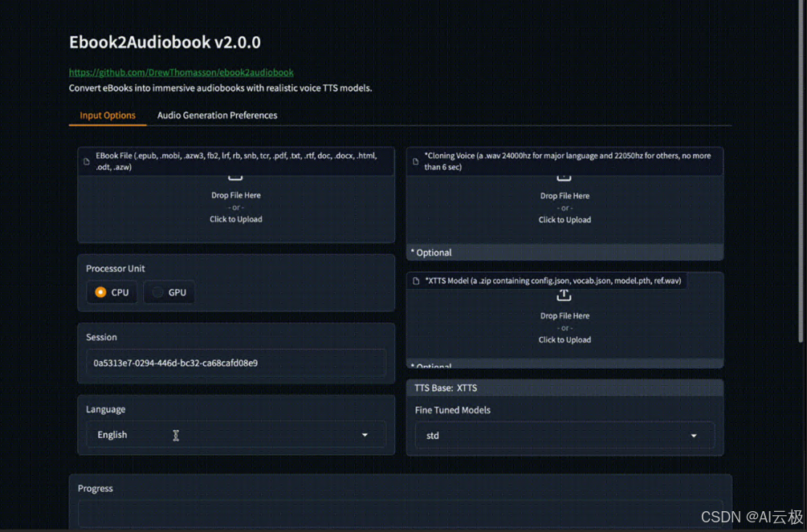Screen dimensions: 807x532
Task: Open the ebook2audiobook GitHub link
Action: [181, 72]
